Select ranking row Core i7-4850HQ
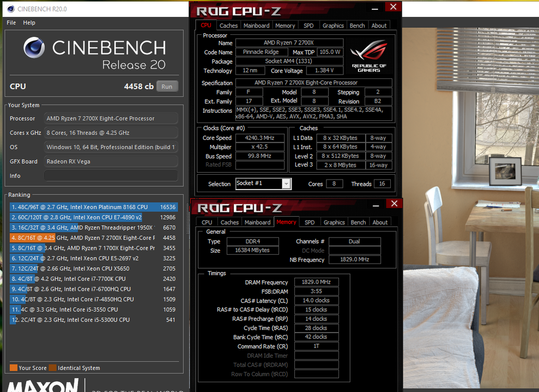Screen dimensions: 539x392 94,299
